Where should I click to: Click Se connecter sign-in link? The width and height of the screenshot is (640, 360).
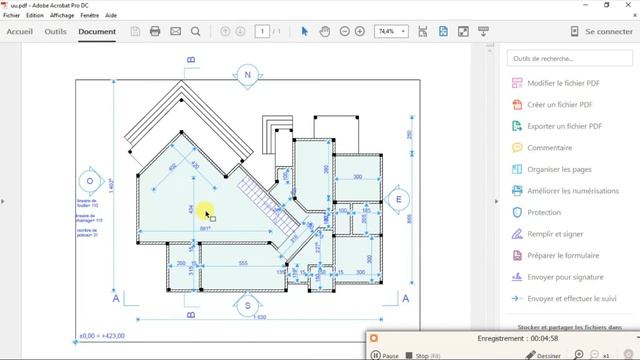point(609,31)
